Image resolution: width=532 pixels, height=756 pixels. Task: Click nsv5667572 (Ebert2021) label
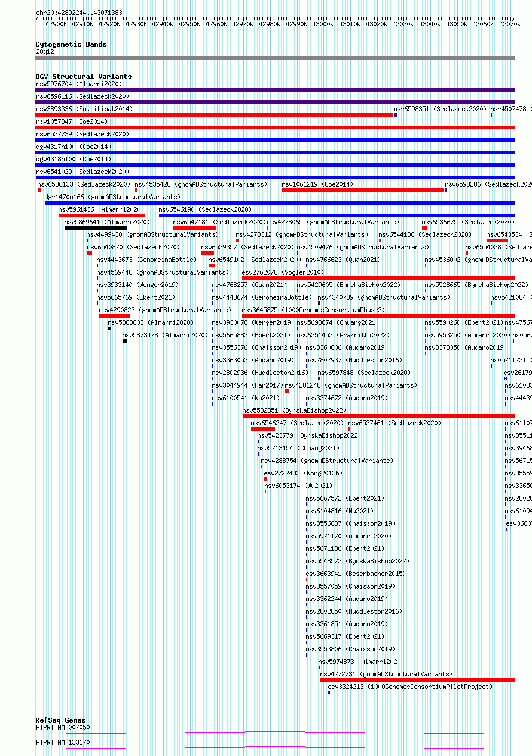pyautogui.click(x=345, y=498)
